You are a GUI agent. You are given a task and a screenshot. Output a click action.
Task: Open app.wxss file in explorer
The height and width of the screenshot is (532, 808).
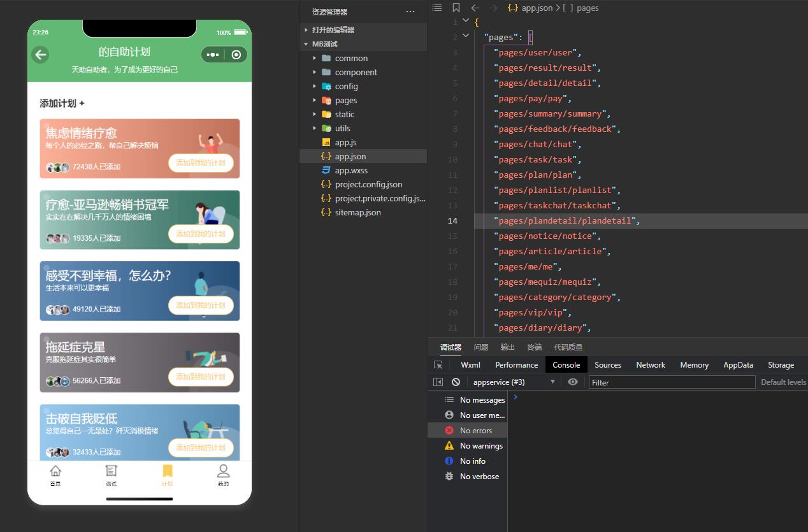click(351, 170)
